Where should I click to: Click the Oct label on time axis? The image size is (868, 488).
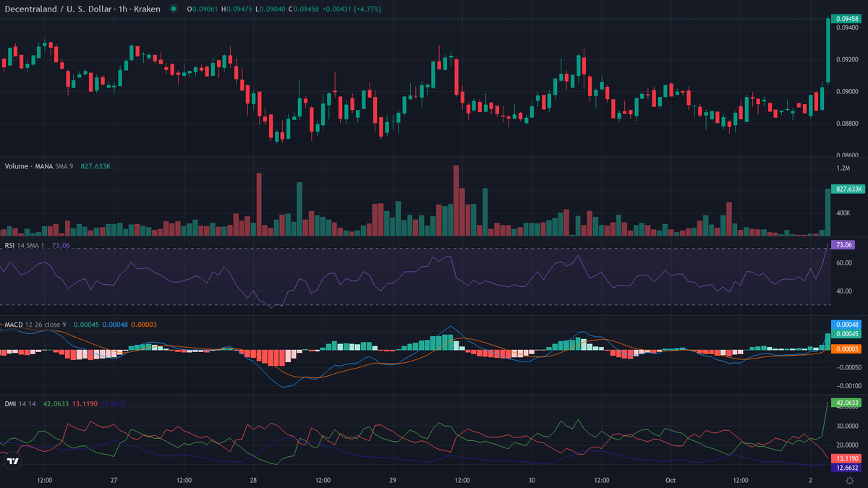click(671, 480)
